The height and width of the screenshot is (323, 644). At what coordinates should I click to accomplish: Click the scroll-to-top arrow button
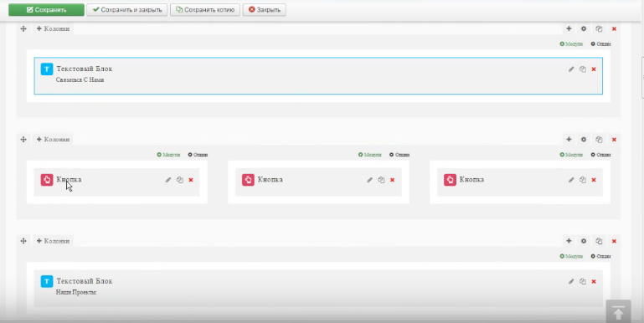(618, 312)
